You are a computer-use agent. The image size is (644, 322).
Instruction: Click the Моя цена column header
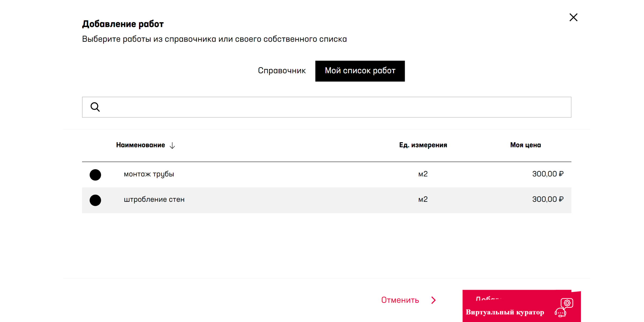click(525, 145)
